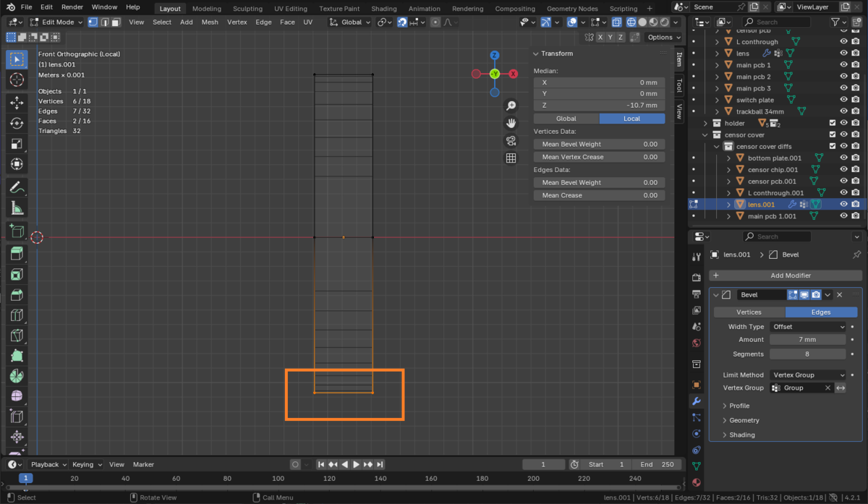The height and width of the screenshot is (504, 868).
Task: Open the Physics properties tab icon
Action: coord(697,434)
